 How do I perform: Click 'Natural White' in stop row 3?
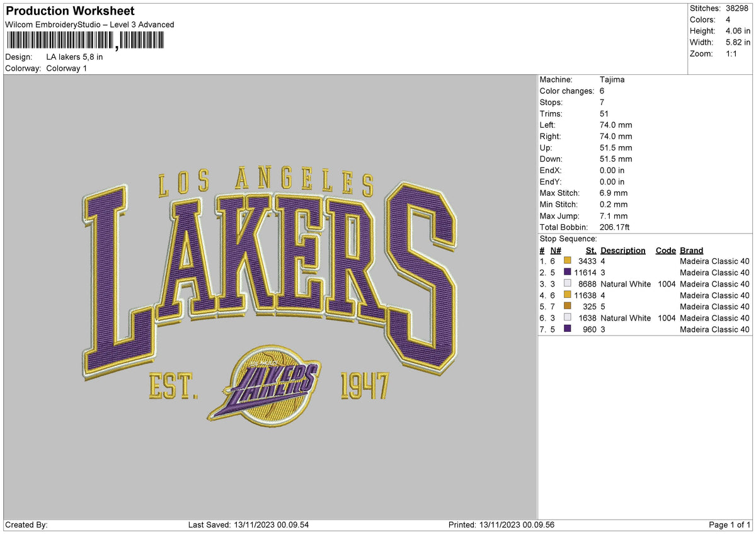click(626, 284)
